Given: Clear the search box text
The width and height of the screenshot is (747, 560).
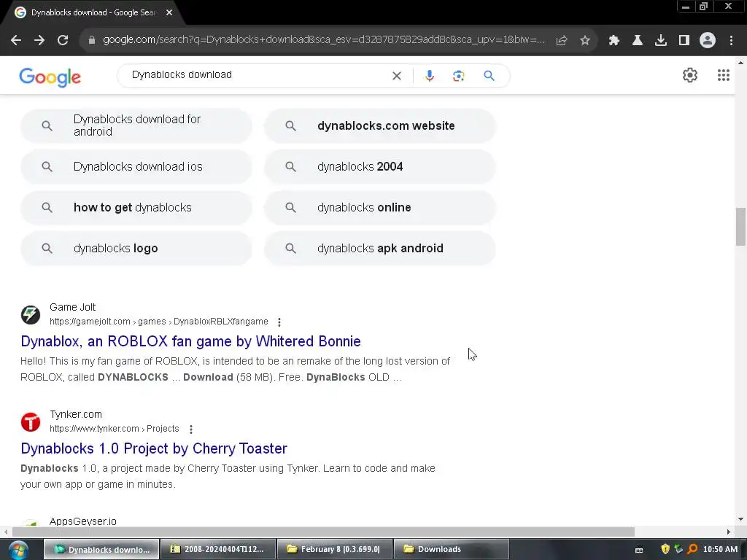Looking at the screenshot, I should (x=396, y=76).
